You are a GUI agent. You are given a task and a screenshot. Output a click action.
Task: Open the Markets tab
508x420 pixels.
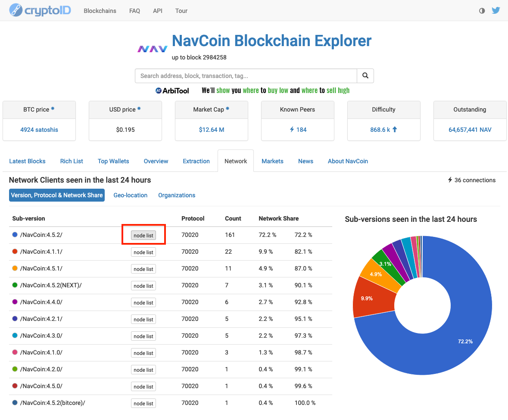[272, 161]
